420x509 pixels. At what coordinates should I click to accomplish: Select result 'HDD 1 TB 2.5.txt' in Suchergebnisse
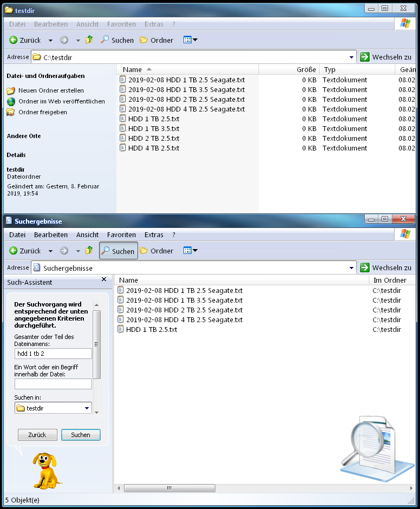click(x=152, y=329)
